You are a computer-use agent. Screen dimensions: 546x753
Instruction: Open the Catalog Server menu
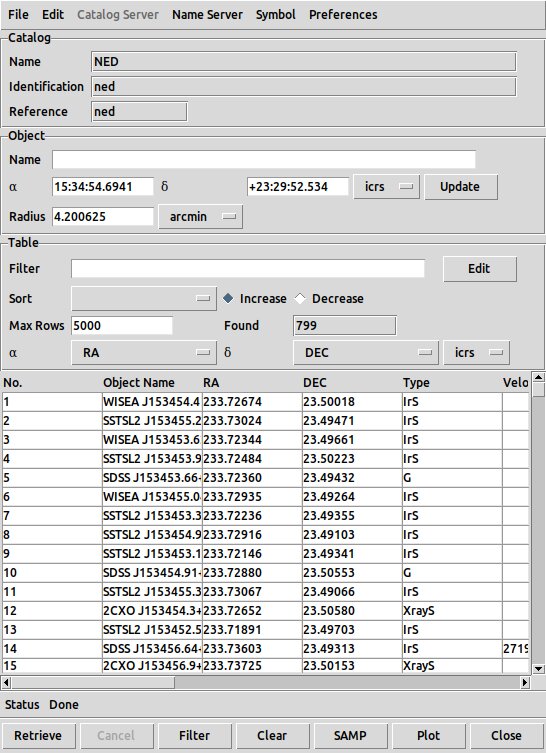click(x=118, y=14)
